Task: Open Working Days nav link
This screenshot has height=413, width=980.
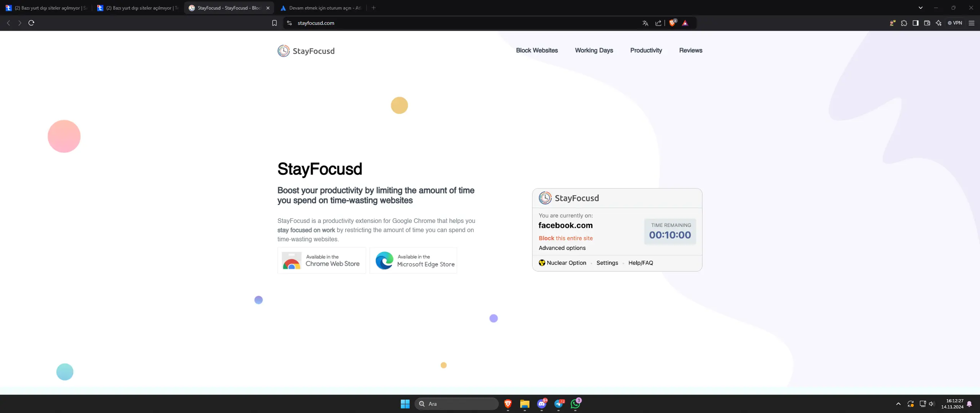Action: click(x=594, y=50)
